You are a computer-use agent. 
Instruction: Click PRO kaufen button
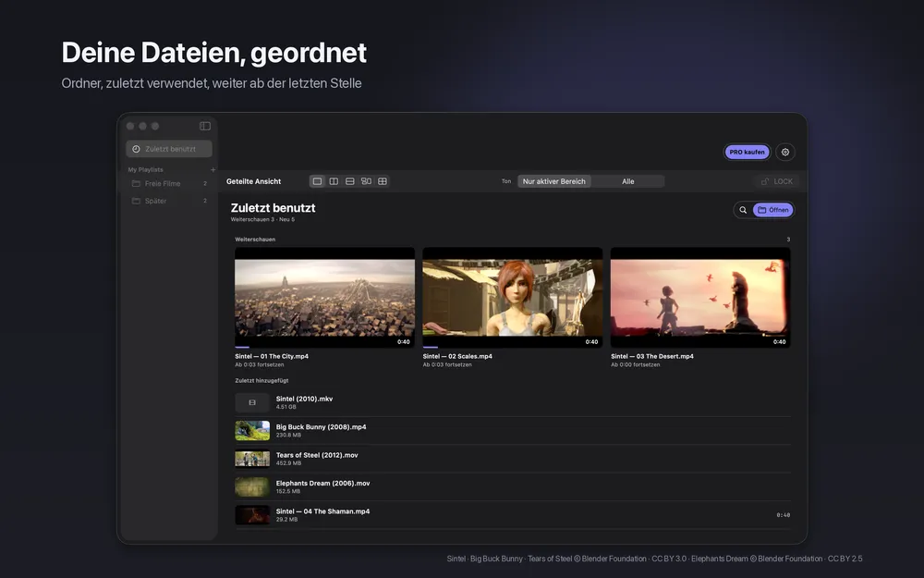coord(748,153)
